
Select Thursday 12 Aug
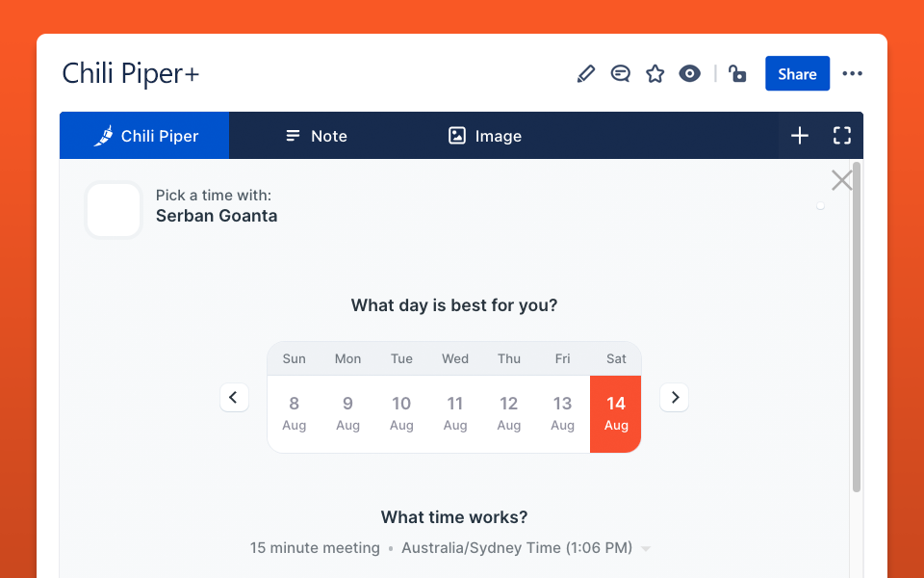coord(508,414)
